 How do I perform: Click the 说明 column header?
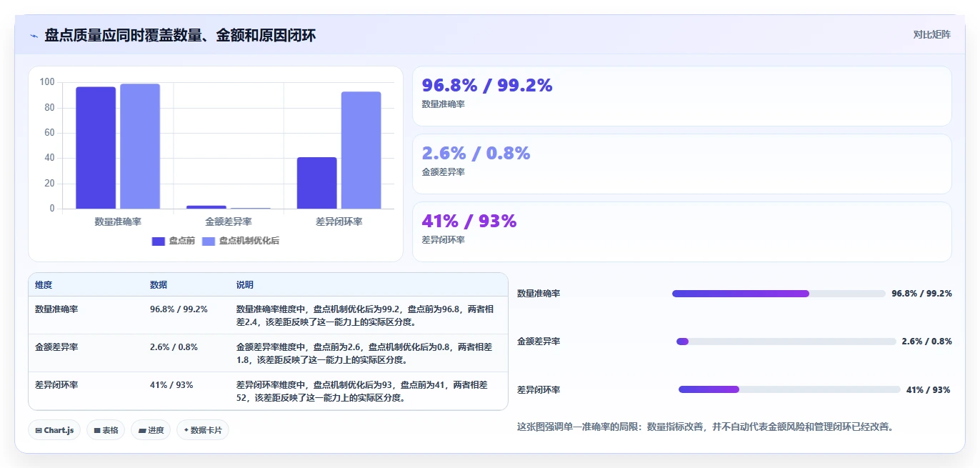[245, 285]
